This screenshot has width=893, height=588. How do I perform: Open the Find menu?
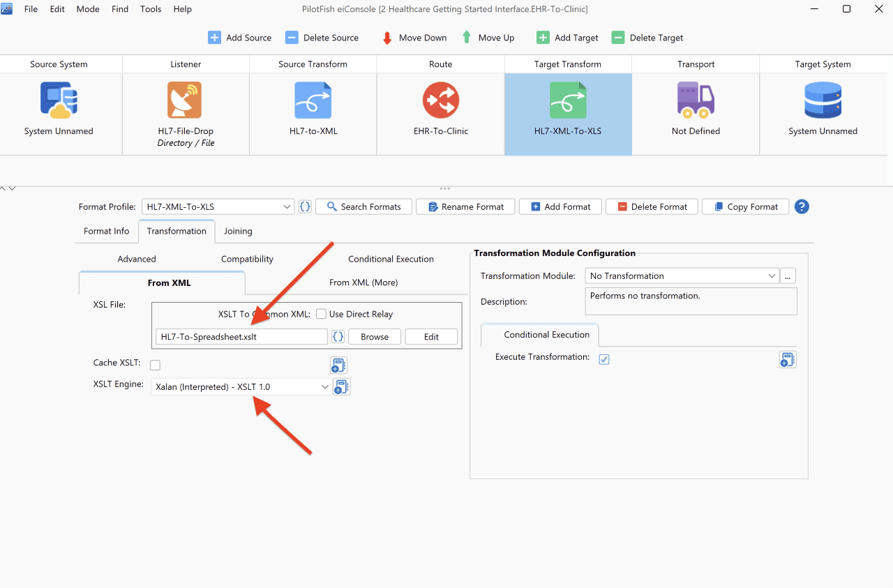coord(120,9)
